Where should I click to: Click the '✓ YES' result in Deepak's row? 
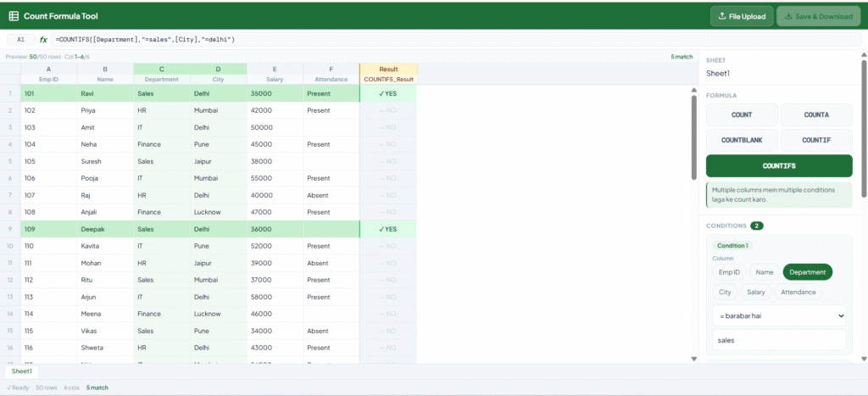(388, 229)
